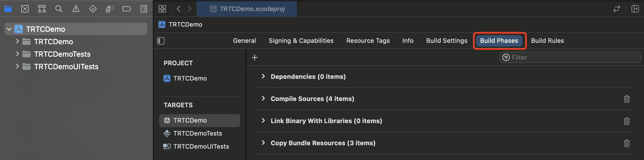Expand Link Binary With Libraries
The image size is (644, 160).
coord(263,121)
